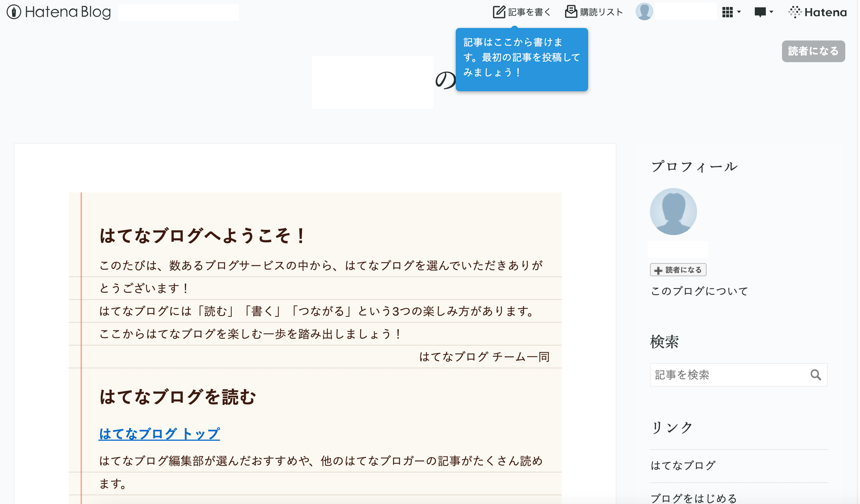Click the blog title character の
The width and height of the screenshot is (860, 504).
[x=445, y=79]
